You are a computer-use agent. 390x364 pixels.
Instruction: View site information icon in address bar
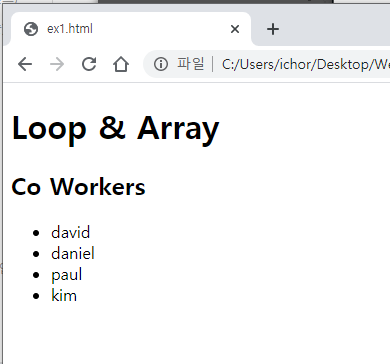(161, 64)
